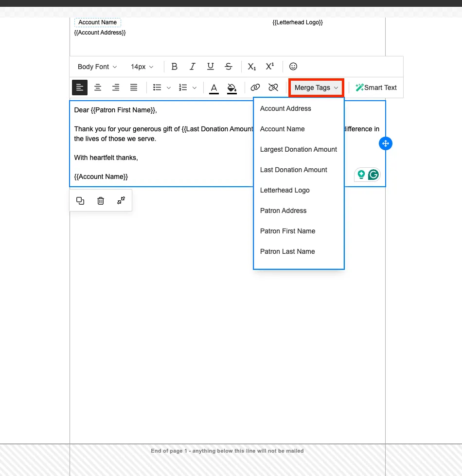This screenshot has height=476, width=462.
Task: Choose the text color
Action: (214, 88)
